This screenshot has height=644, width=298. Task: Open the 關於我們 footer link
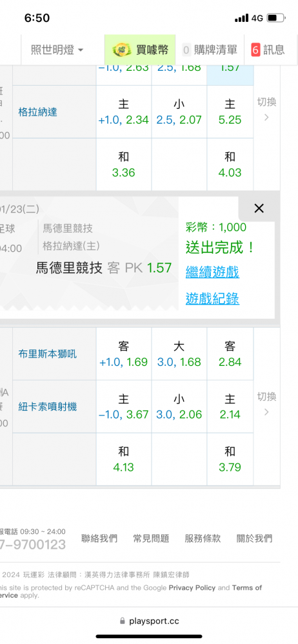point(254,538)
